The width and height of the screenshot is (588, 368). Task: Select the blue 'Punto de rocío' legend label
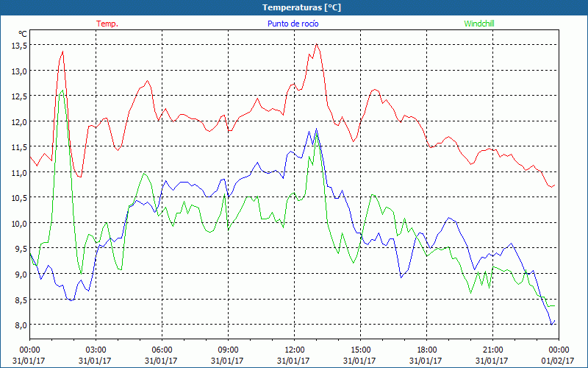tap(293, 24)
